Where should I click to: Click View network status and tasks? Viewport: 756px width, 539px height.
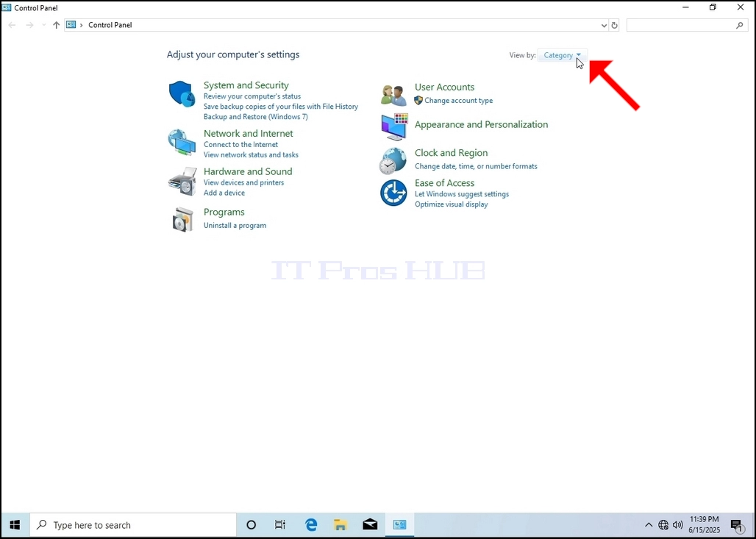pyautogui.click(x=251, y=154)
